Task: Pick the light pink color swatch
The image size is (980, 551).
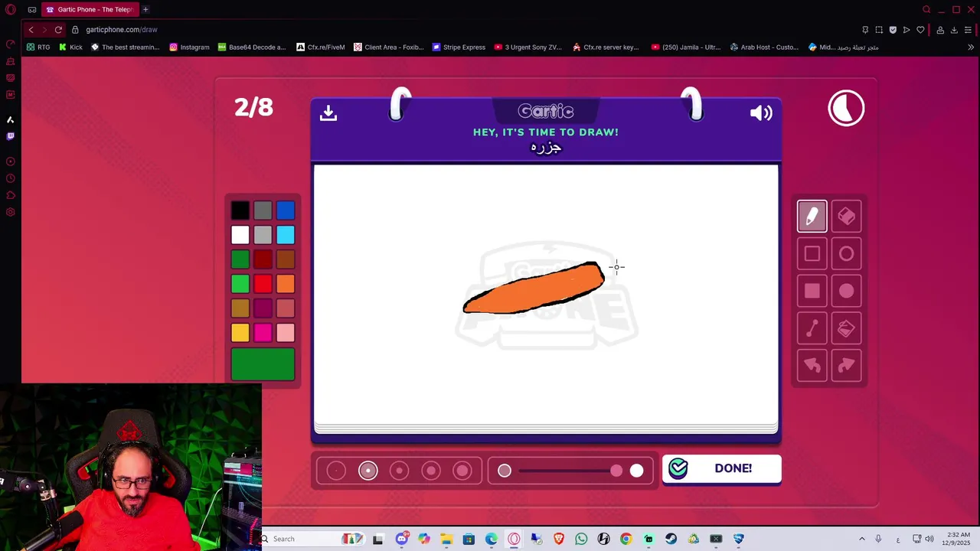Action: 286,333
